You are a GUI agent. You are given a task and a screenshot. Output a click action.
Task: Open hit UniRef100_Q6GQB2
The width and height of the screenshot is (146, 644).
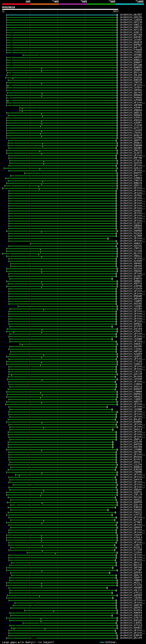[x=131, y=148]
